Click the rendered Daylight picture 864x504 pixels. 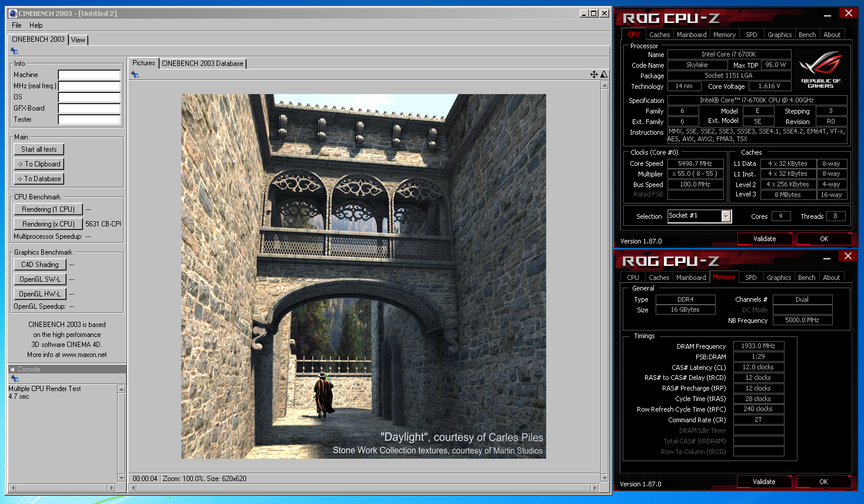click(364, 276)
